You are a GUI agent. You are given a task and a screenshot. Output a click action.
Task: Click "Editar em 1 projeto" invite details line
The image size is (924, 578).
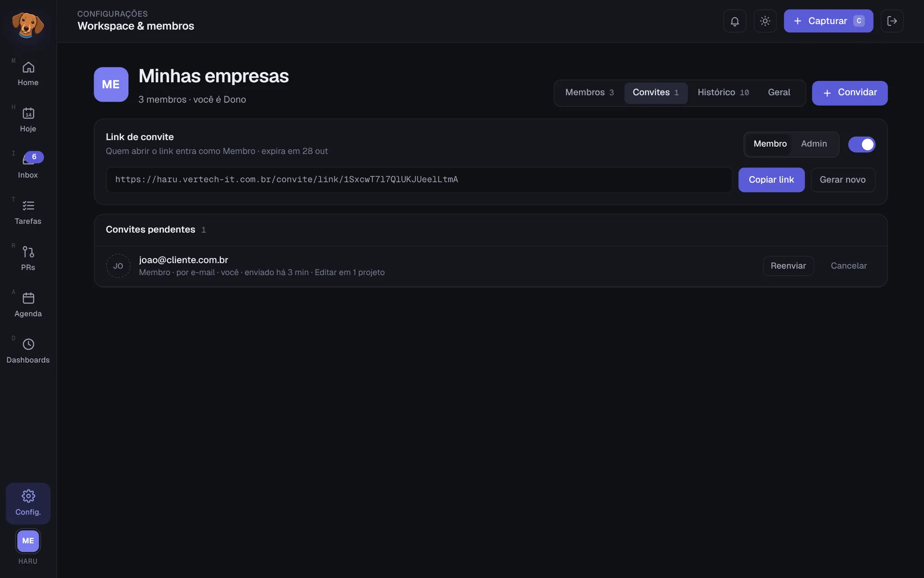350,272
